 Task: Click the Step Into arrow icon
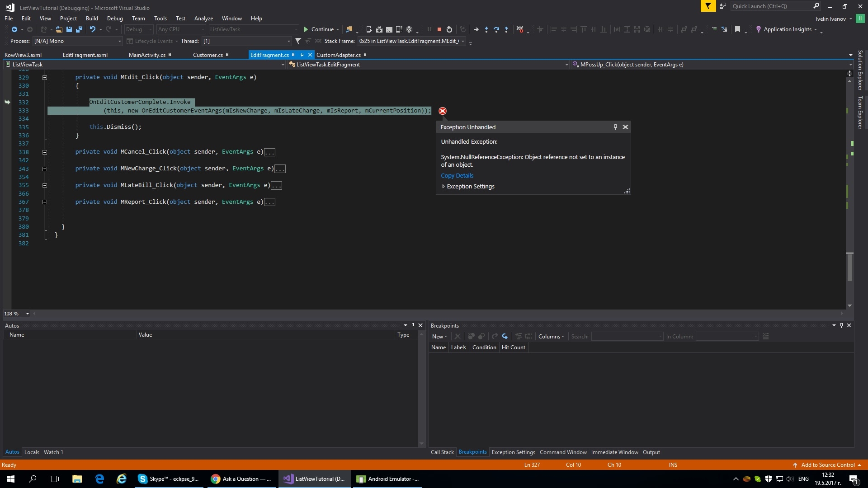(x=486, y=29)
